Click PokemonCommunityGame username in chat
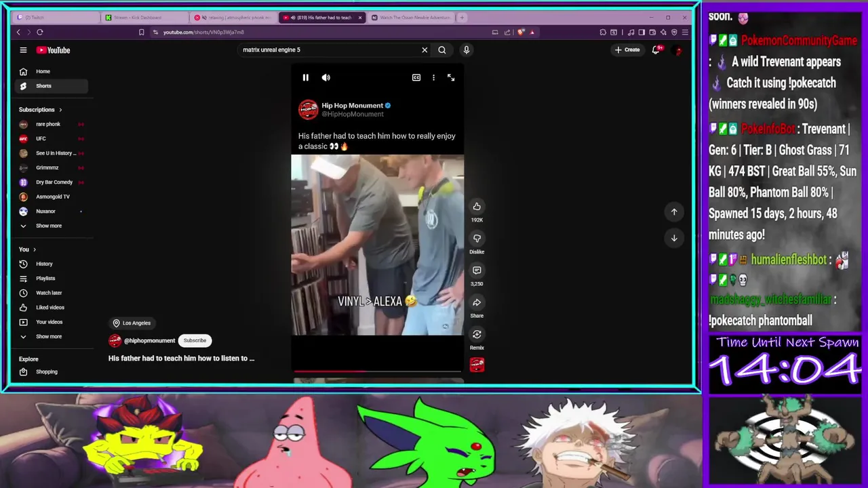This screenshot has width=868, height=488. point(799,41)
